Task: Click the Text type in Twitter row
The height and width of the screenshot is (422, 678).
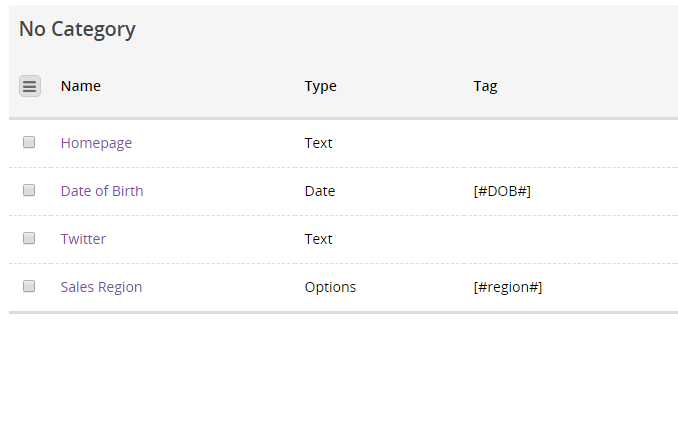Action: 318,239
